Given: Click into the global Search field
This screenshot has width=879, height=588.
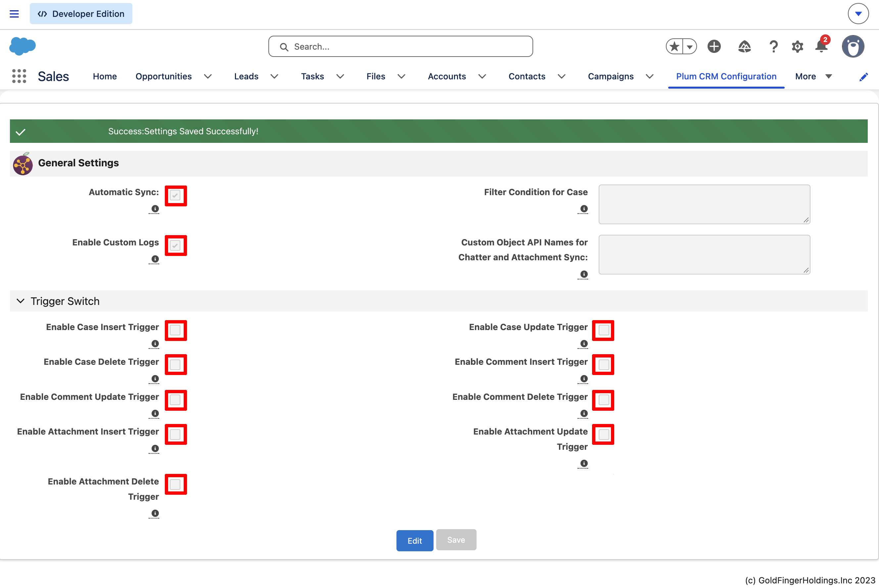Looking at the screenshot, I should [400, 47].
